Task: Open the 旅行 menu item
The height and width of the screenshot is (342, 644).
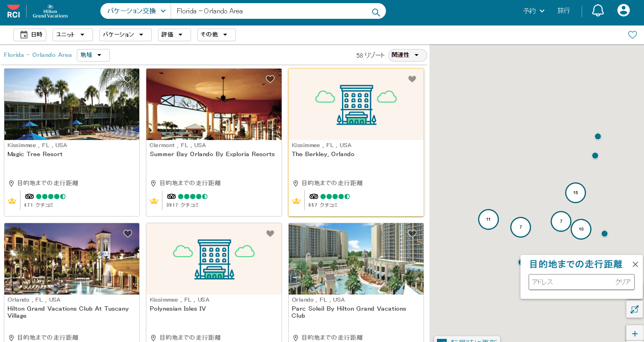Action: point(564,11)
